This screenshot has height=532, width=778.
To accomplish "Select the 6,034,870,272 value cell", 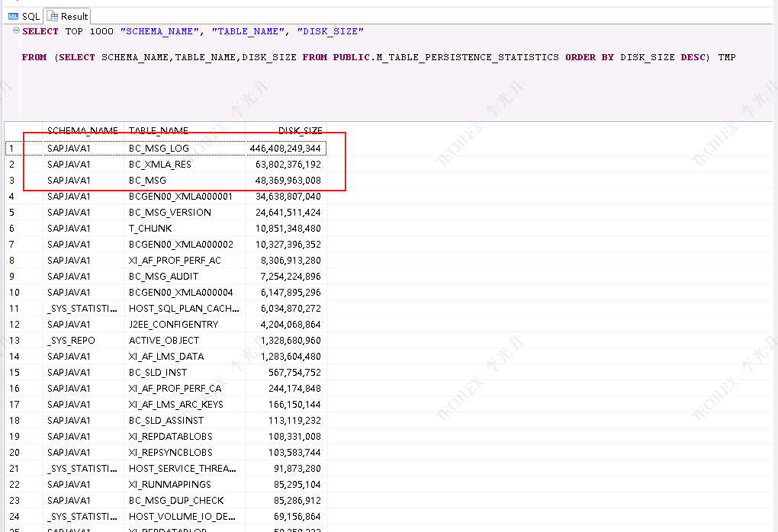I will (x=286, y=309).
